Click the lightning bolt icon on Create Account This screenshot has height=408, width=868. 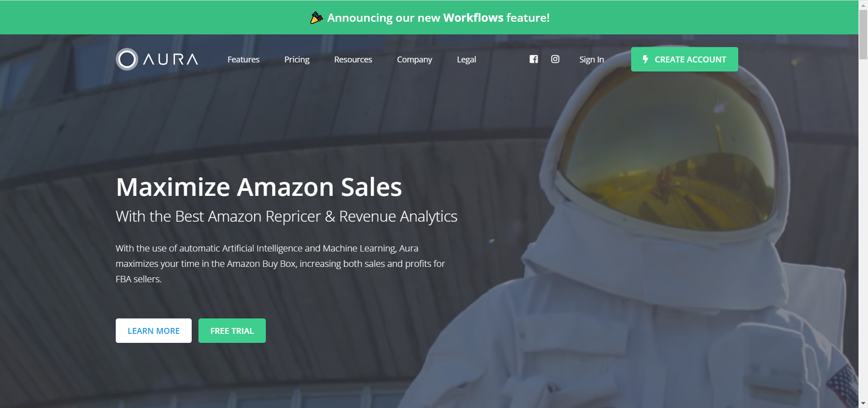coord(646,59)
